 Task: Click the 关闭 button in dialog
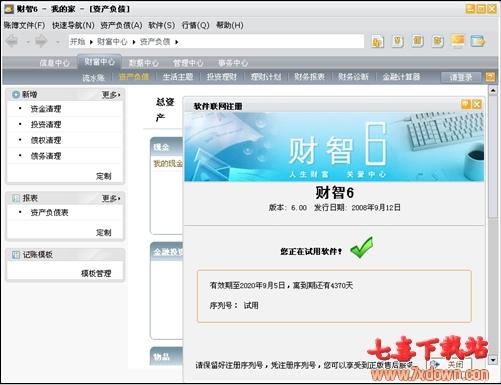pos(449,364)
